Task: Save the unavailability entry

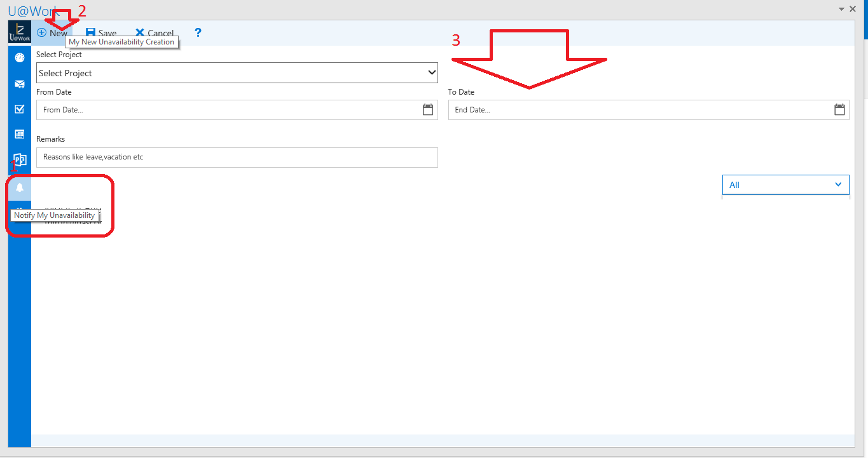Action: [101, 33]
